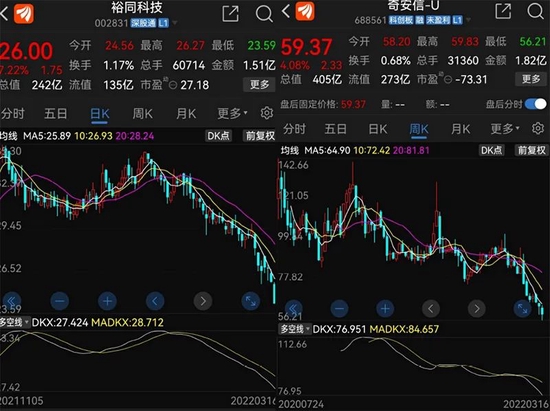
Task: Select the 周K tab on 奇安信-U
Action: click(x=419, y=129)
